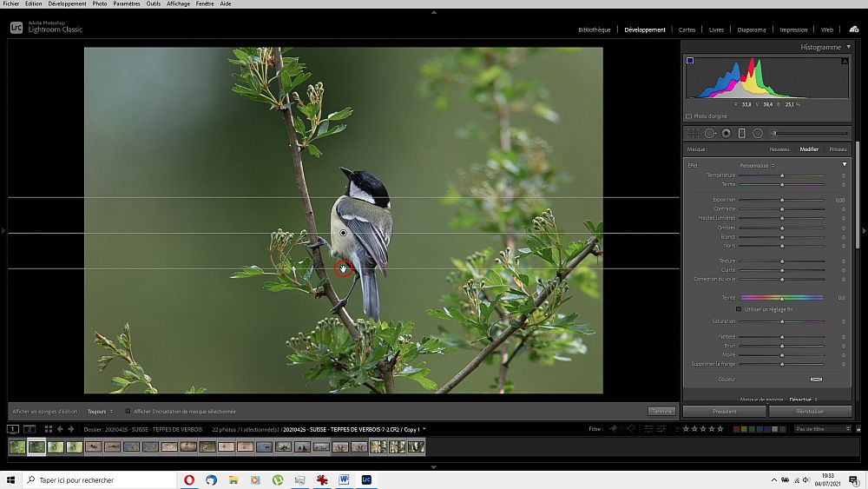Click the Précédent button

pyautogui.click(x=724, y=411)
